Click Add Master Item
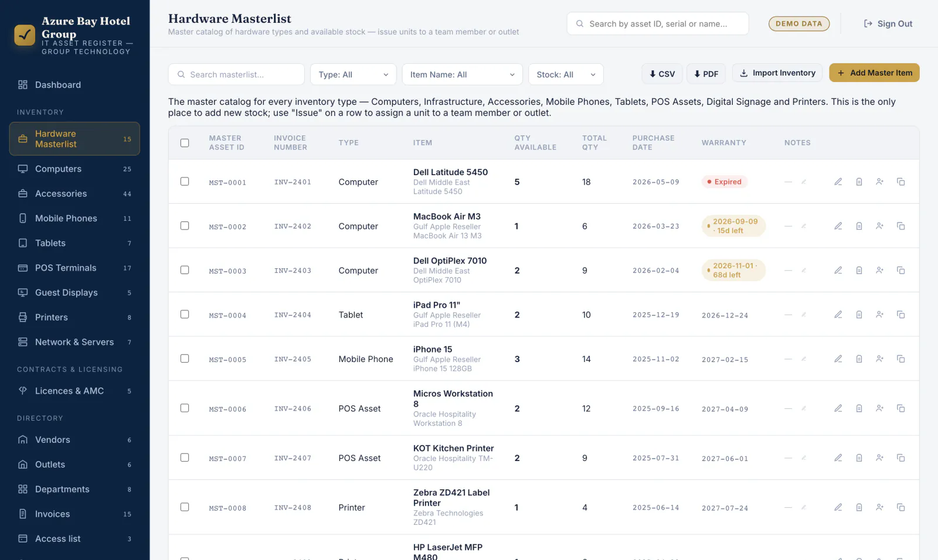Image resolution: width=938 pixels, height=560 pixels. coord(874,73)
